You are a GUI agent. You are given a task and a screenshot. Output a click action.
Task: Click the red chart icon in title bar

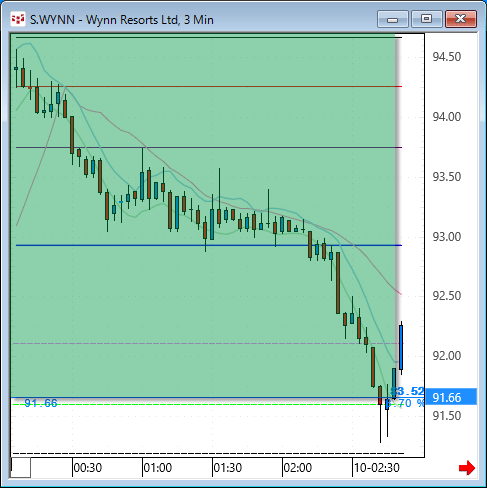(18, 19)
